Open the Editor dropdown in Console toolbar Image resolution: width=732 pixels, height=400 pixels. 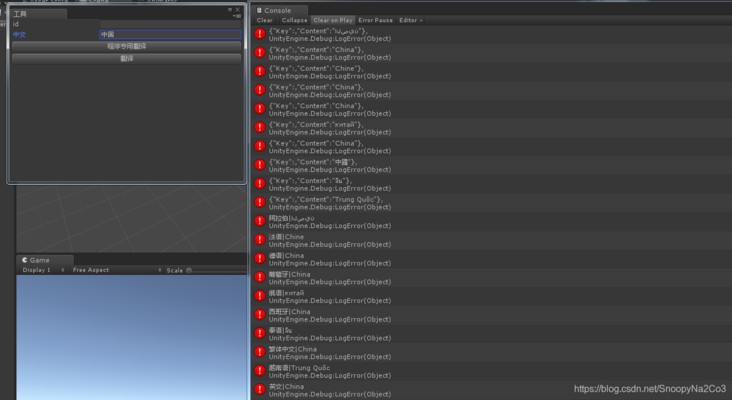[x=410, y=20]
